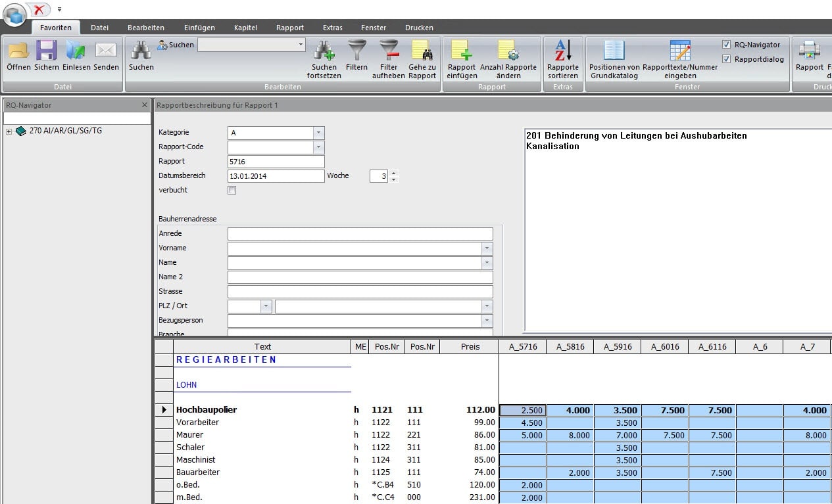Click the Rapport einfügen icon

tap(462, 51)
